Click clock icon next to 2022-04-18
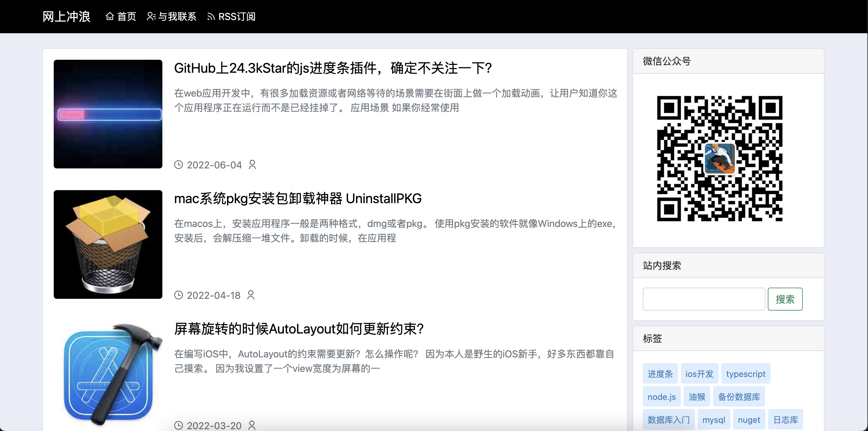The width and height of the screenshot is (868, 431). (x=178, y=295)
